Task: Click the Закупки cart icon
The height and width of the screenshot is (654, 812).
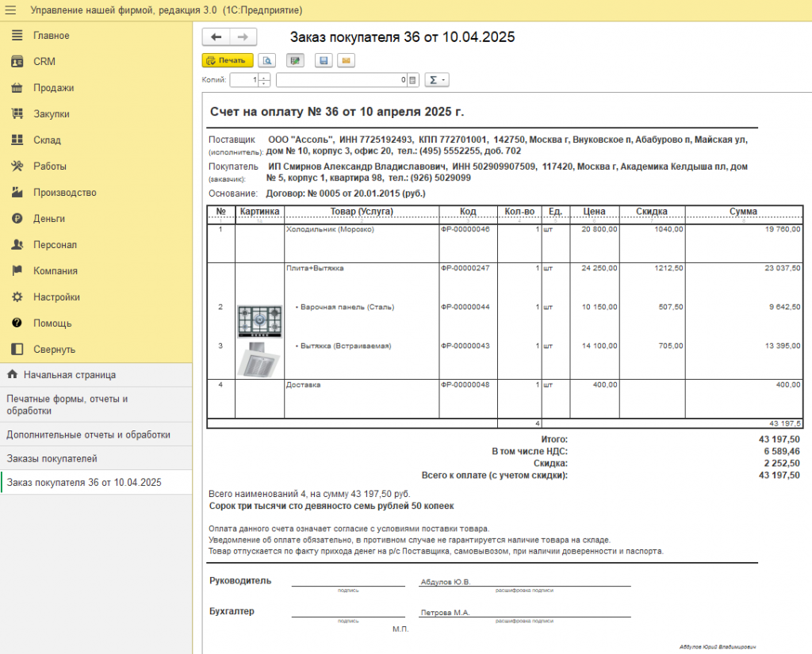Action: point(17,113)
